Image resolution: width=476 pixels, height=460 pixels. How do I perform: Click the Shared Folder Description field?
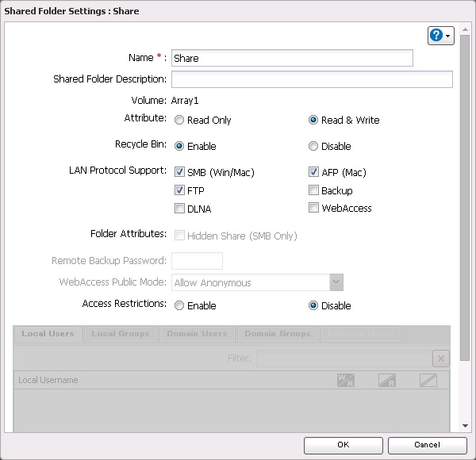click(312, 79)
